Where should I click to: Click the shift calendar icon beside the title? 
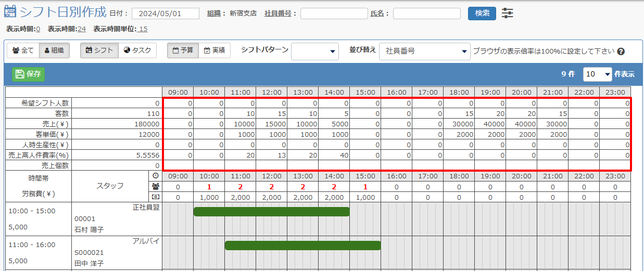coord(10,11)
